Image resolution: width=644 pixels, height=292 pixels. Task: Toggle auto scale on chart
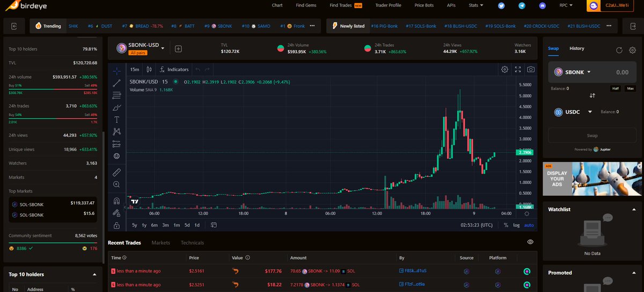pyautogui.click(x=529, y=225)
